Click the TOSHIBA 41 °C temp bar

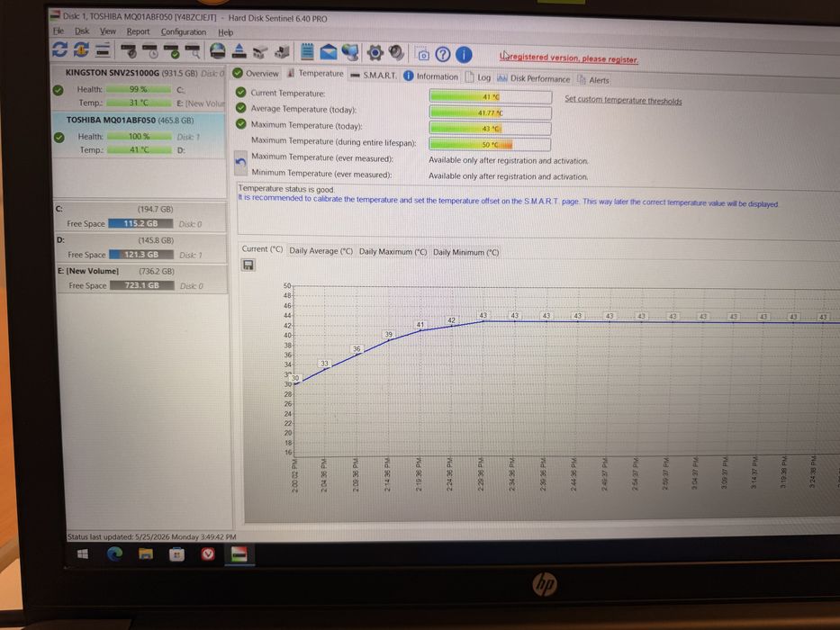coord(140,150)
